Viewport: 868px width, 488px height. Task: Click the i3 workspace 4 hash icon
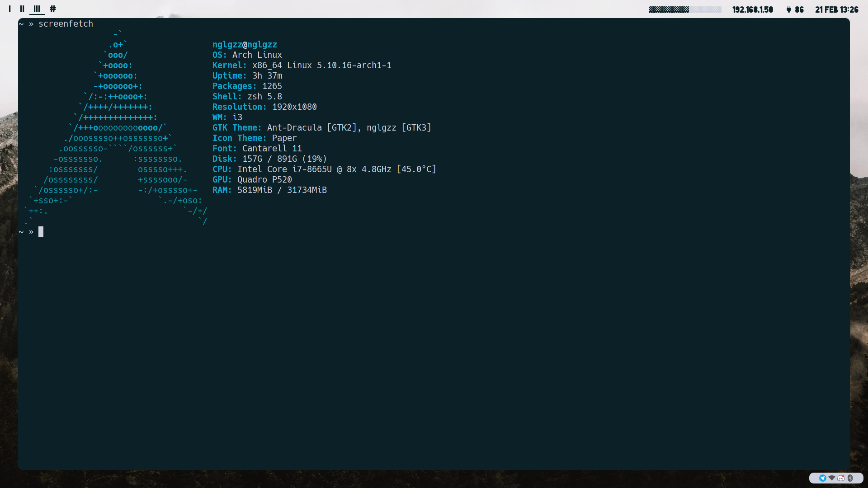point(53,8)
